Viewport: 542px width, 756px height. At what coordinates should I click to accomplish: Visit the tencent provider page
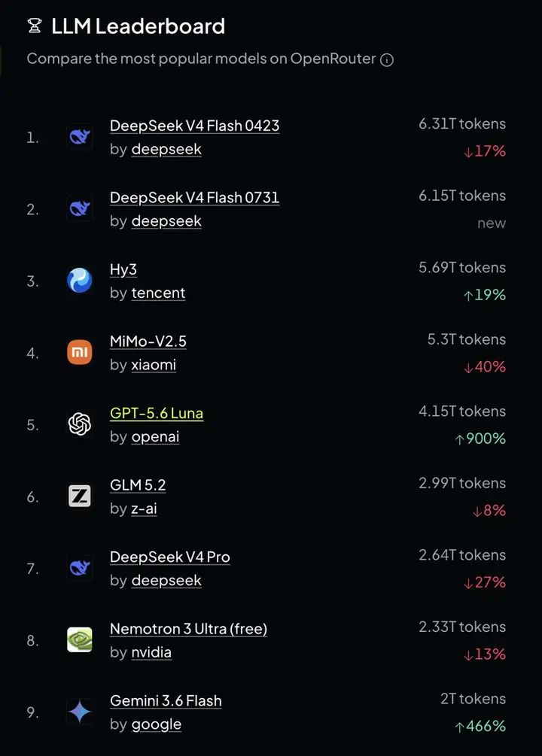point(158,293)
